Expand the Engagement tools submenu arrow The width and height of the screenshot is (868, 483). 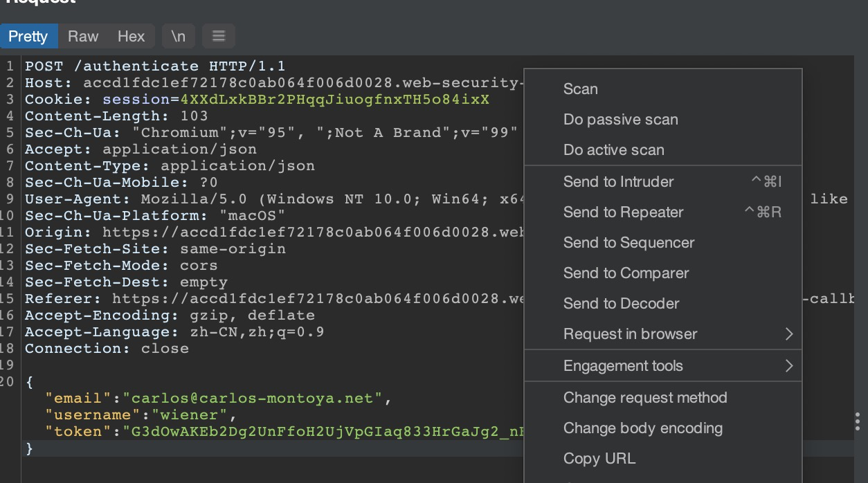coord(788,366)
